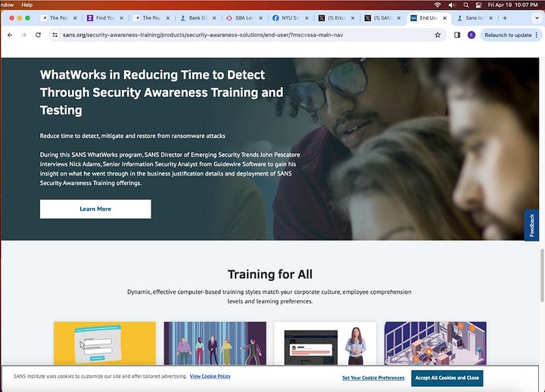Open Spotlight search magnifier icon
Image resolution: width=545 pixels, height=392 pixels.
coord(466,5)
